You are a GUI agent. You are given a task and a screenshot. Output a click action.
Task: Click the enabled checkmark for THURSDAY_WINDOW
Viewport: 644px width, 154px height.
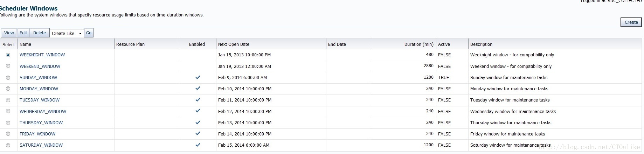click(x=198, y=122)
